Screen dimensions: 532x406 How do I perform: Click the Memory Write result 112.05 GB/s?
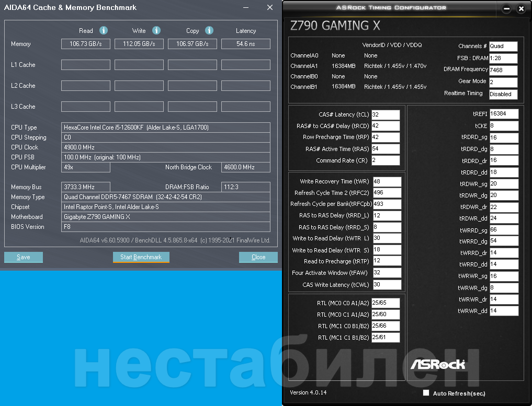click(x=139, y=44)
